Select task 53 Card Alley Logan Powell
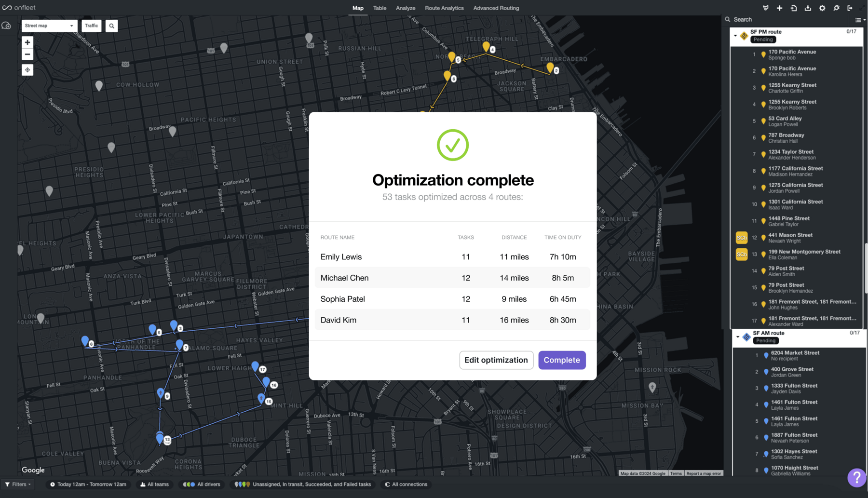This screenshot has width=868, height=498. click(797, 121)
